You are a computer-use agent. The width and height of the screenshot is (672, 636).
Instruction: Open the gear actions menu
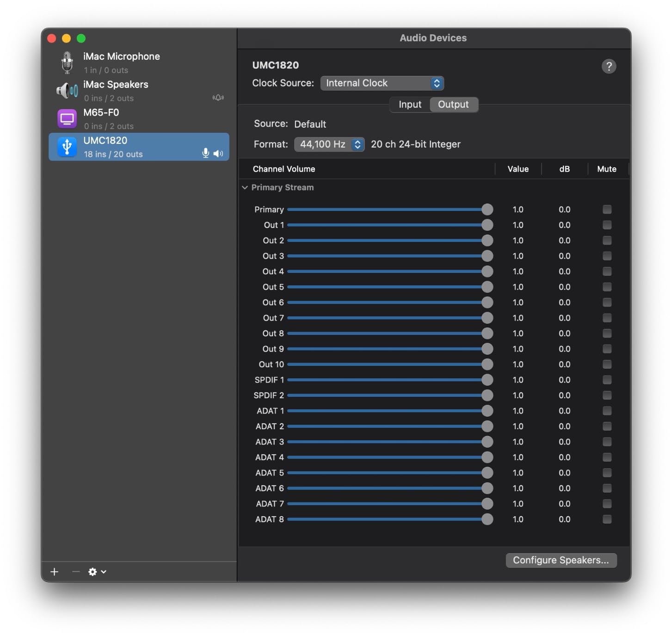97,572
